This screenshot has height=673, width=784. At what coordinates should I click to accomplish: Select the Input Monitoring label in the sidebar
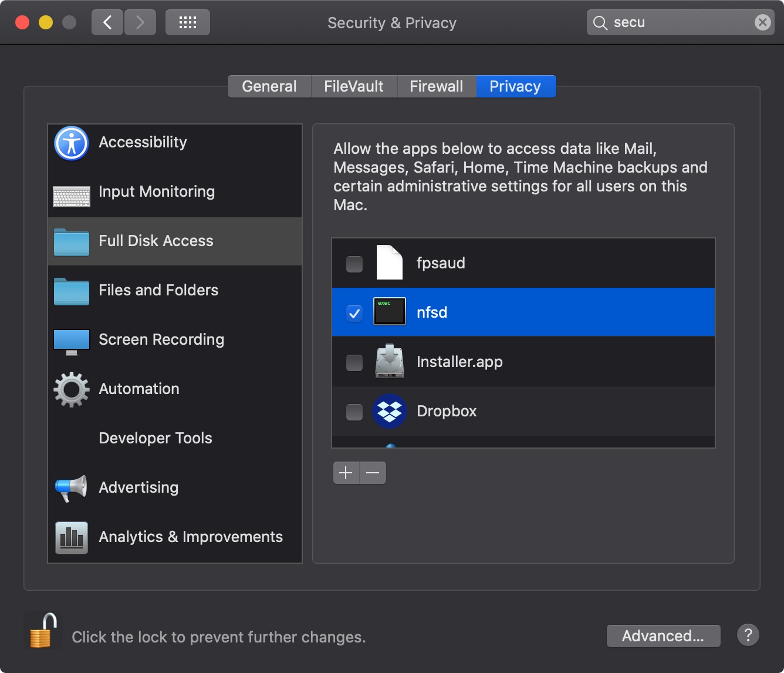[x=157, y=191]
